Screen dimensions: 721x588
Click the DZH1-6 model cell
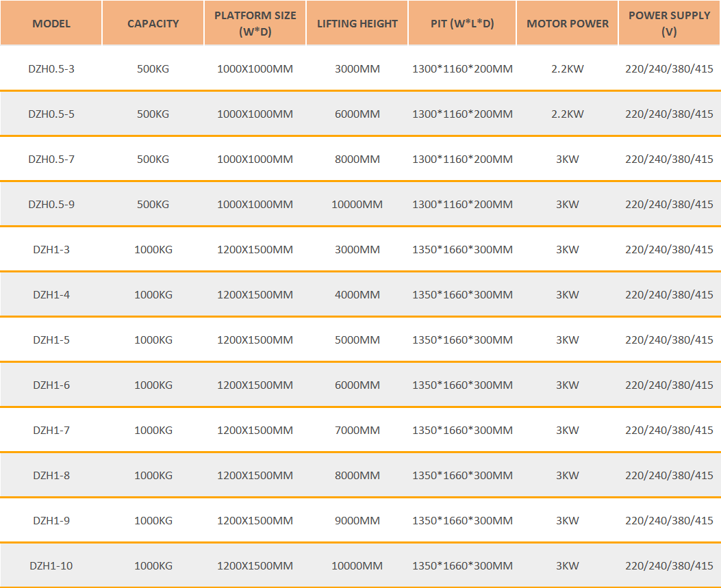[x=51, y=385]
